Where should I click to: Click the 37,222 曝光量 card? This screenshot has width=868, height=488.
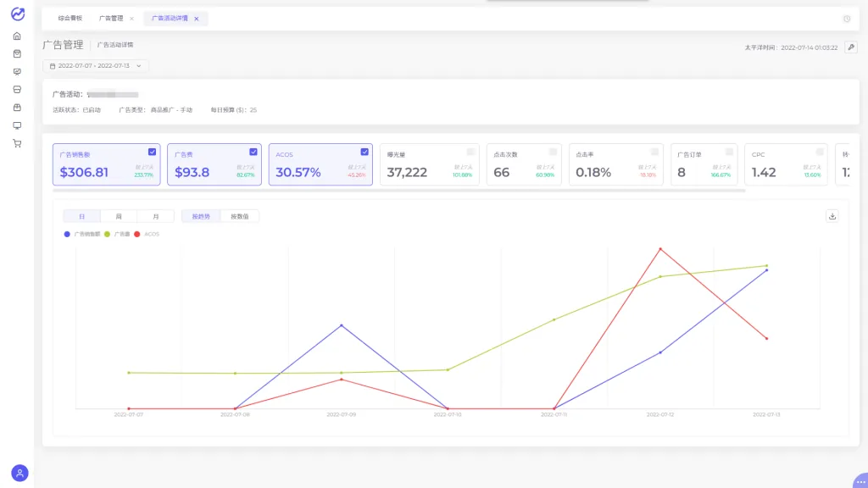(x=429, y=164)
